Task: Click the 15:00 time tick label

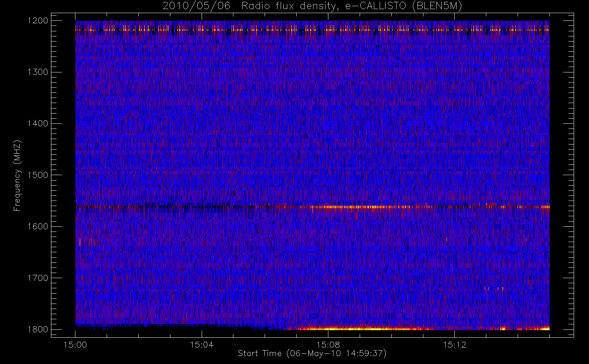Action: pos(75,345)
